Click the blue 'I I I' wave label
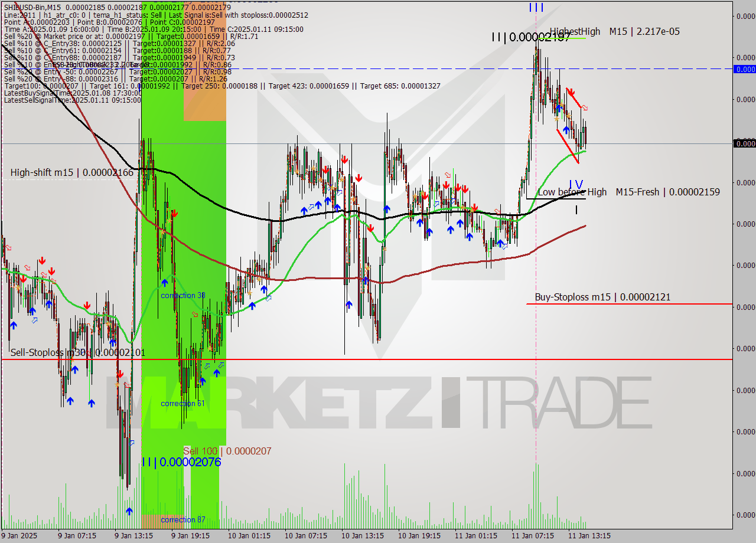The image size is (756, 543). pyautogui.click(x=536, y=8)
